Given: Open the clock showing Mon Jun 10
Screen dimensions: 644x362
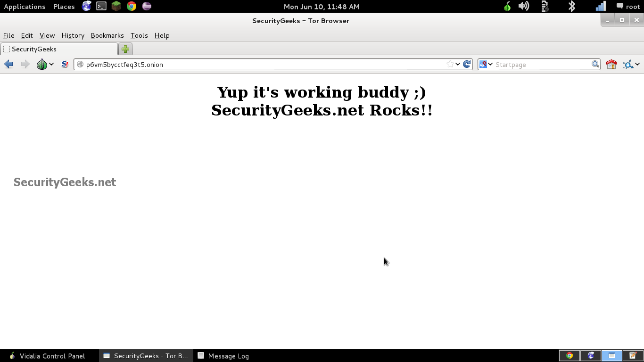Looking at the screenshot, I should point(322,6).
